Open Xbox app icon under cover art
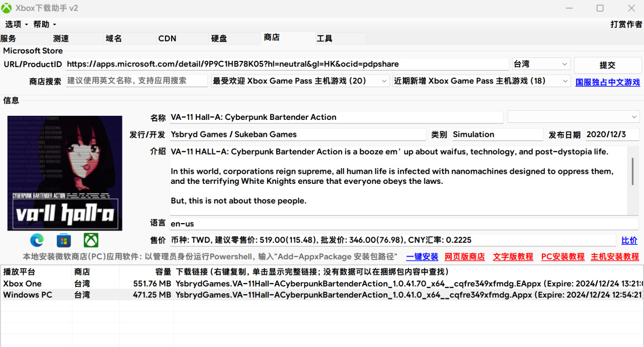 click(91, 240)
